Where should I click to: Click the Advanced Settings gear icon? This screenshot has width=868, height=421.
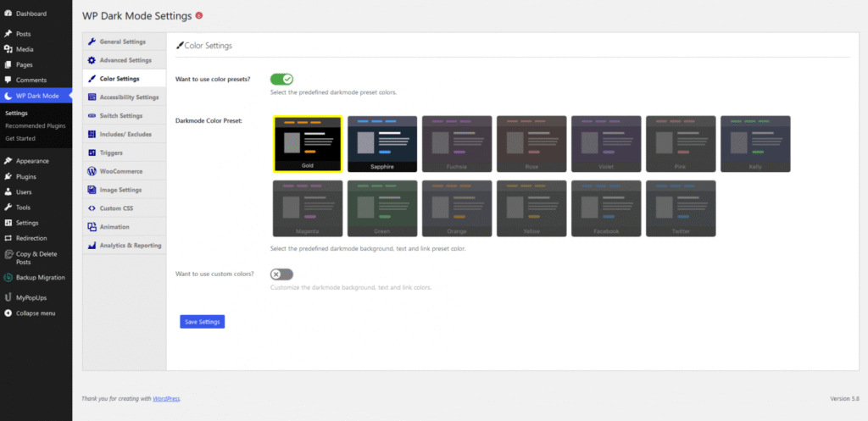click(92, 60)
